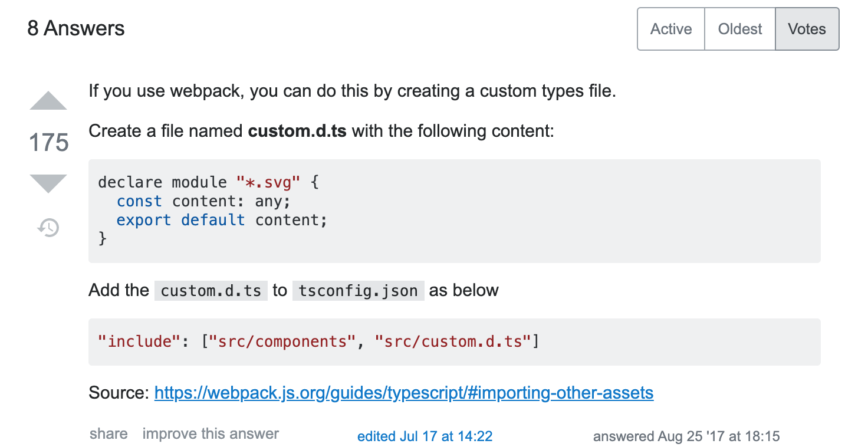Sort answers by Oldest
Viewport: 868px width, 447px height.
740,29
